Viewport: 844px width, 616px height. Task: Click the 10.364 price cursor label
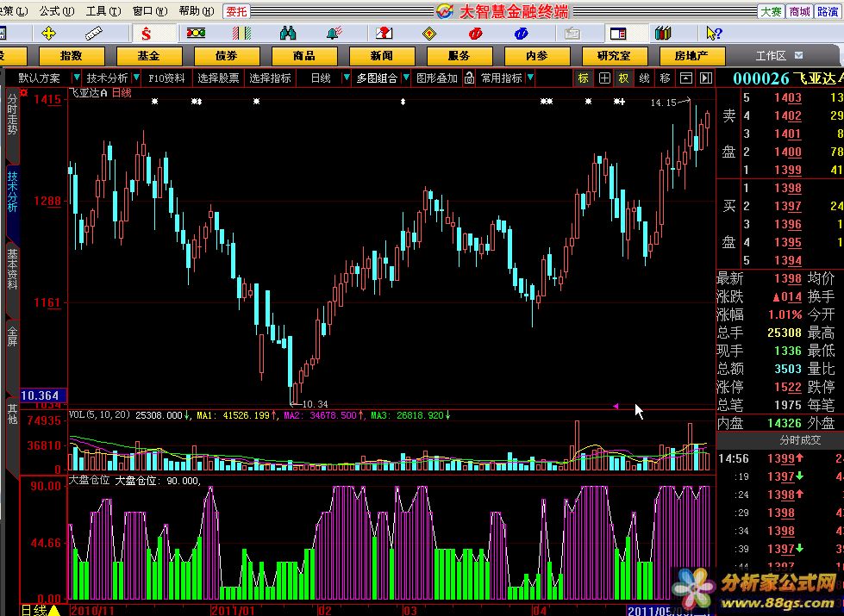(x=43, y=395)
